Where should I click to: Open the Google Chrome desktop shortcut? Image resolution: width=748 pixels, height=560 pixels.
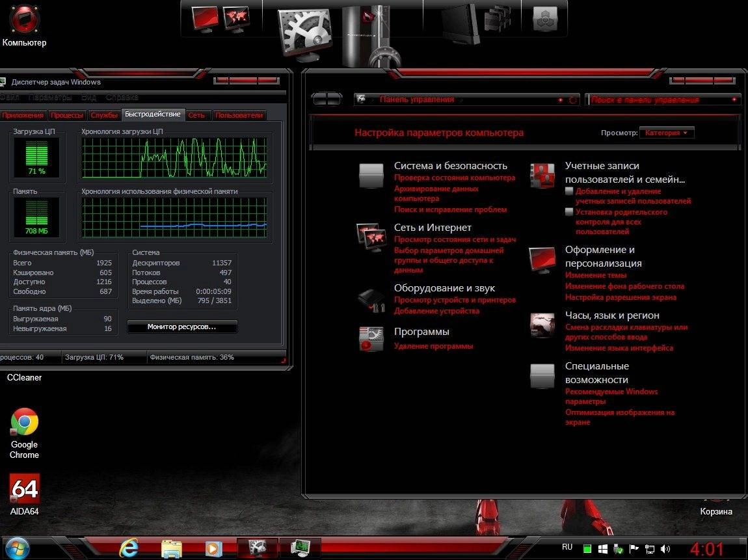pyautogui.click(x=24, y=433)
